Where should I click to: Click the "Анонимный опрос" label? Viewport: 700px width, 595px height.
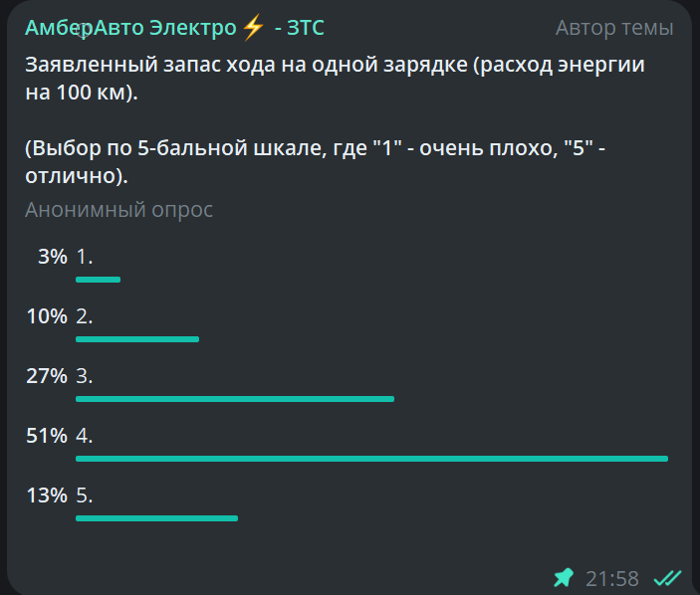coord(118,210)
